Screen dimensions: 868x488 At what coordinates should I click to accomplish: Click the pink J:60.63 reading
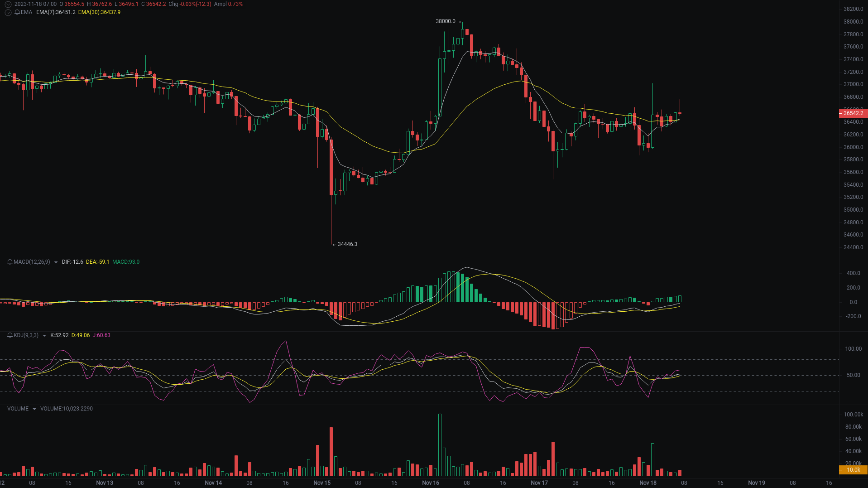coord(101,335)
